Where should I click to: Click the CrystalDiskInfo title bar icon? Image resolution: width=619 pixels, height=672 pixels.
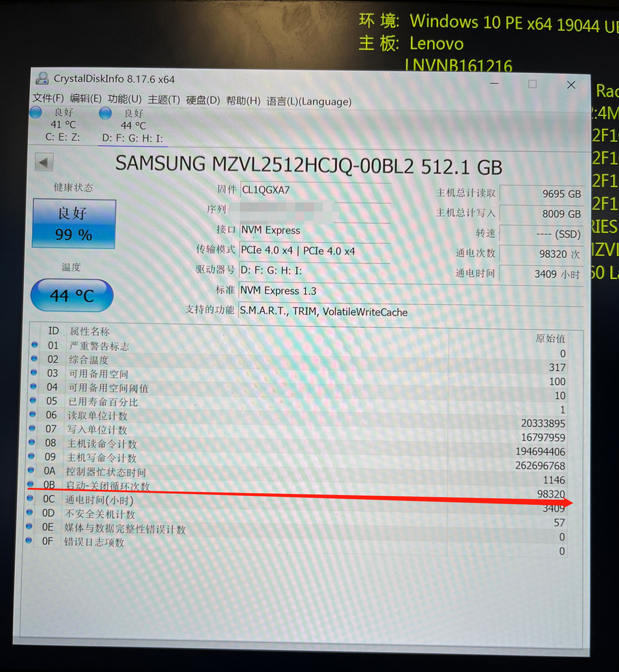click(42, 78)
